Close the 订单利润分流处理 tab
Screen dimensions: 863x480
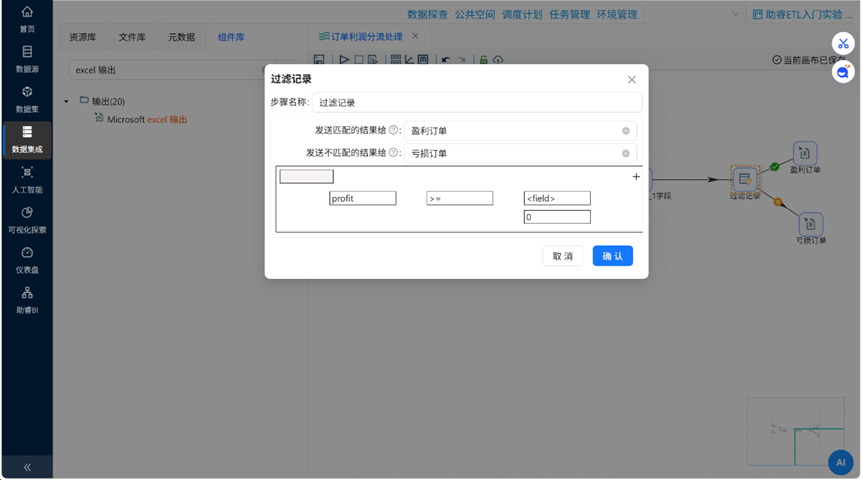click(416, 36)
